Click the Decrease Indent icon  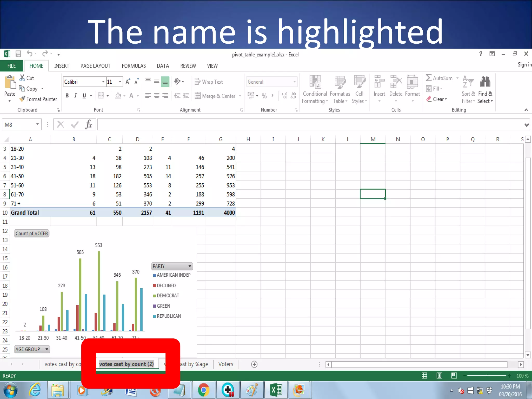click(177, 96)
